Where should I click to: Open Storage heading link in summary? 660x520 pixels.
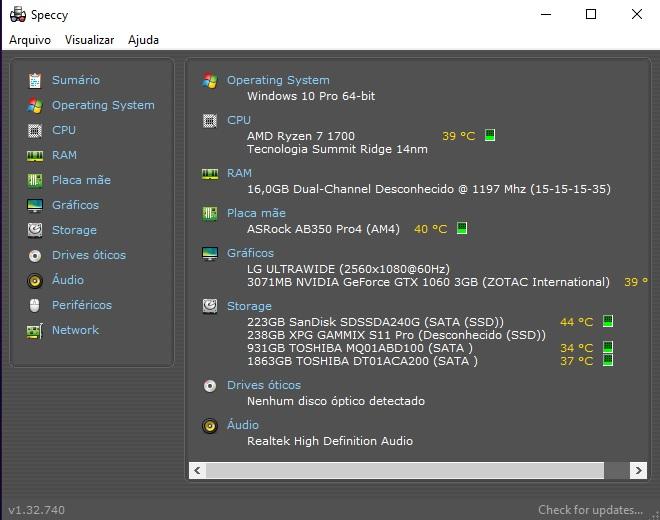pos(249,306)
